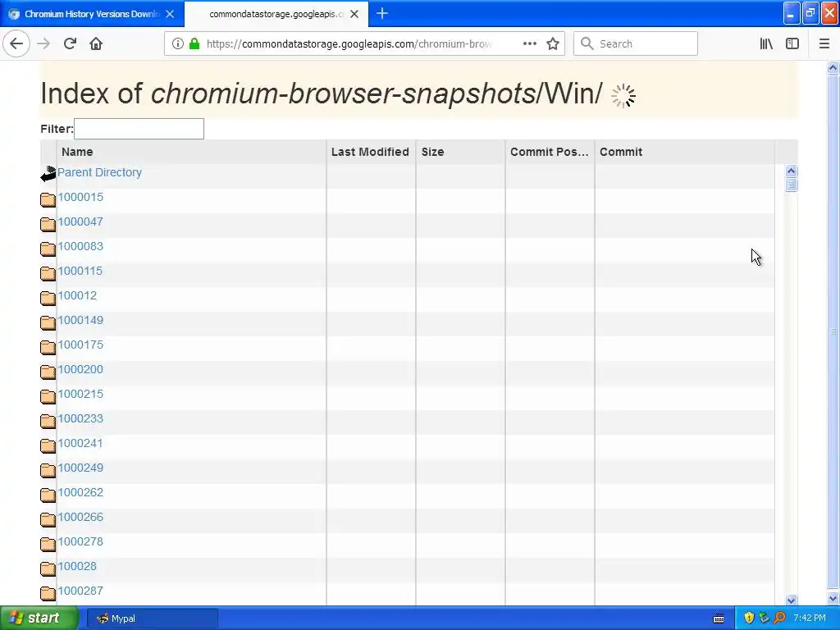Open folder link 1000115
This screenshot has width=840, height=630.
click(x=80, y=271)
